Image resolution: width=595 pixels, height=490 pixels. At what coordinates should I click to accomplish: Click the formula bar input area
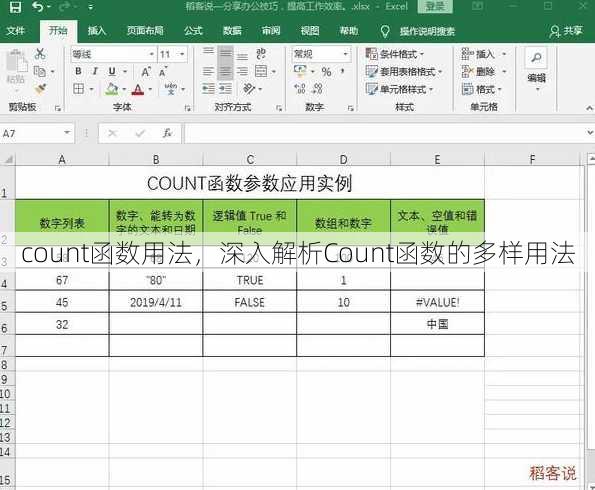tap(384, 133)
